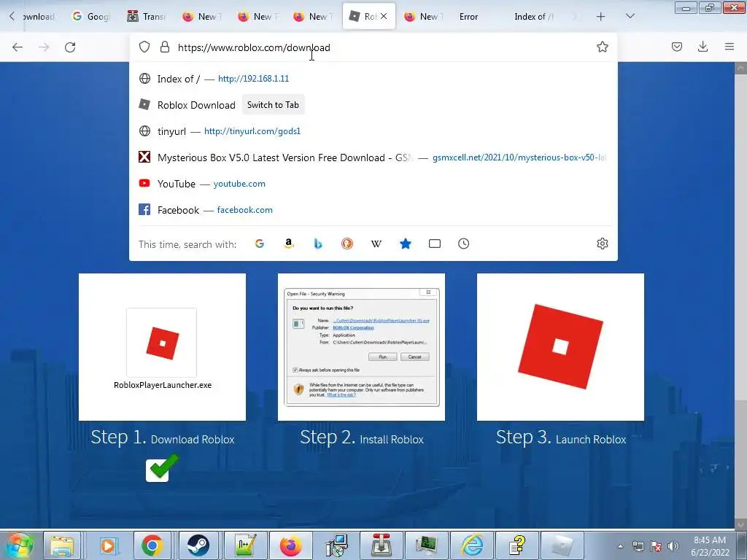This screenshot has width=747, height=560.
Task: Open the media player taskbar icon
Action: [x=108, y=545]
